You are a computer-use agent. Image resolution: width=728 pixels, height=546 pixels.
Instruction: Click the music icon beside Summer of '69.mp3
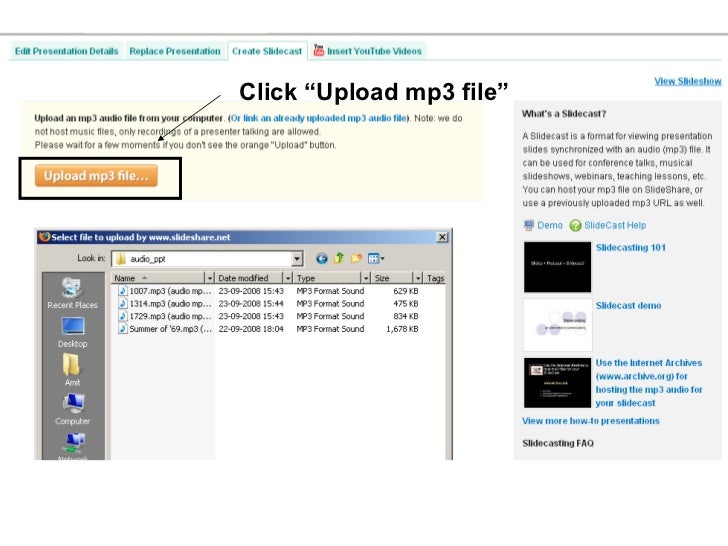click(123, 328)
